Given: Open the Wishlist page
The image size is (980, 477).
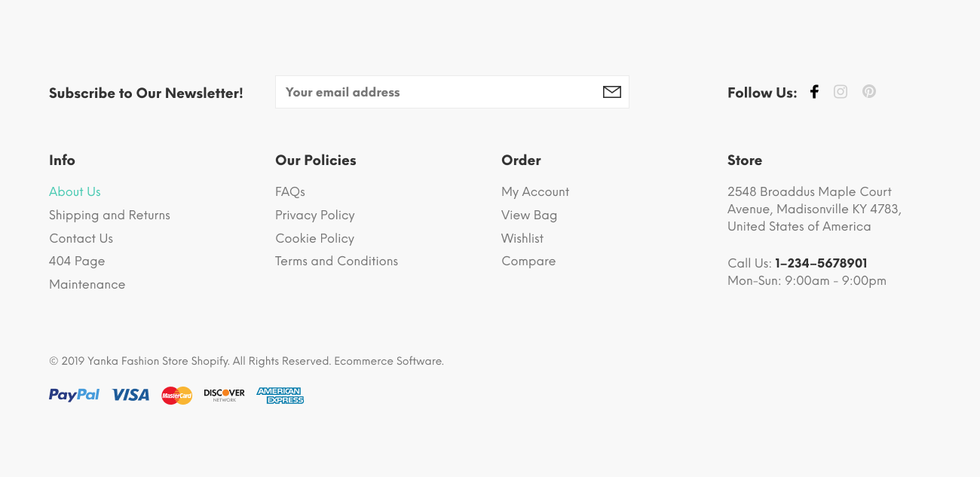Looking at the screenshot, I should point(522,238).
